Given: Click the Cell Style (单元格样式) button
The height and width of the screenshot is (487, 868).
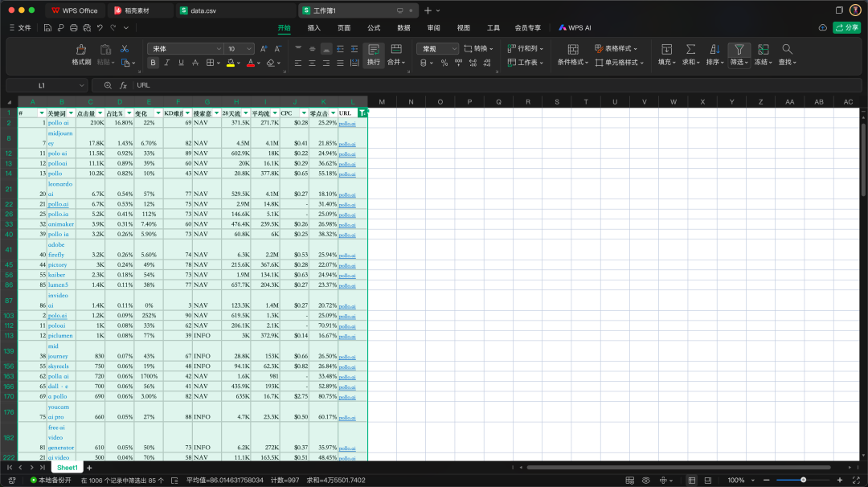Looking at the screenshot, I should coord(620,63).
